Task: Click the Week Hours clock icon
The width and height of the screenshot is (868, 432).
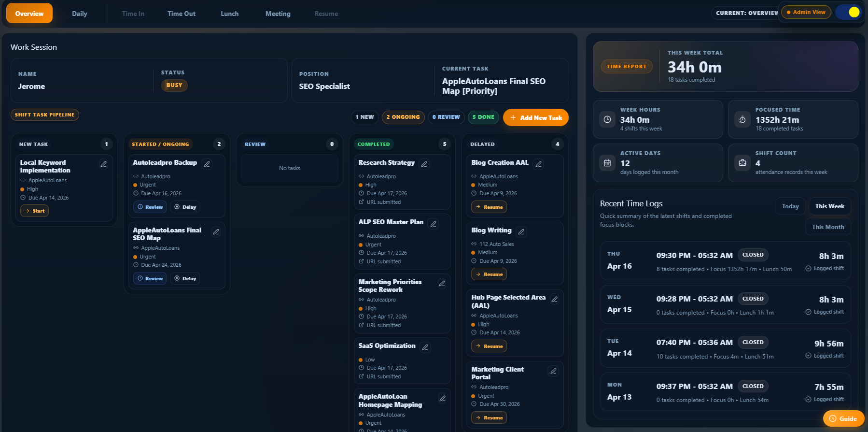Action: pyautogui.click(x=607, y=119)
